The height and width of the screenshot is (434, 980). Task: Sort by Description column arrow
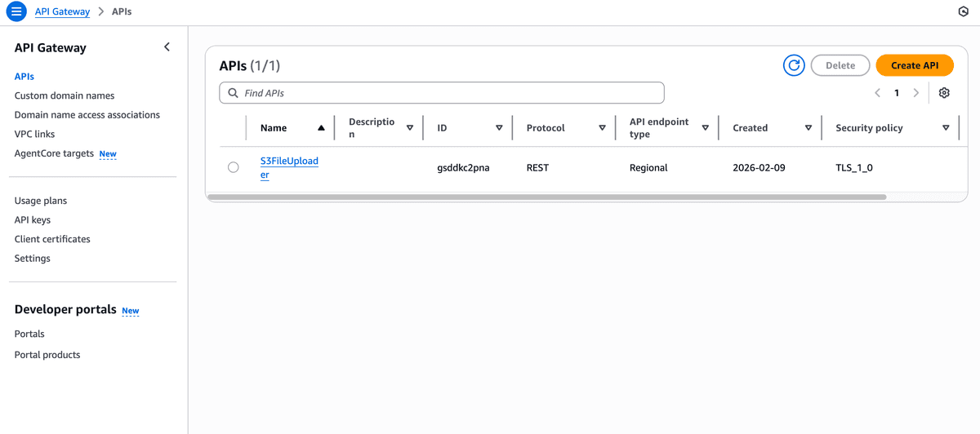pos(410,128)
